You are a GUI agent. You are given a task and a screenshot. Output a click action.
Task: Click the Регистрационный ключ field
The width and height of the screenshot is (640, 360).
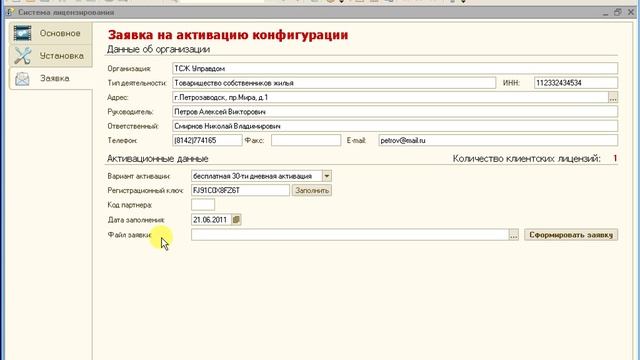(x=240, y=190)
